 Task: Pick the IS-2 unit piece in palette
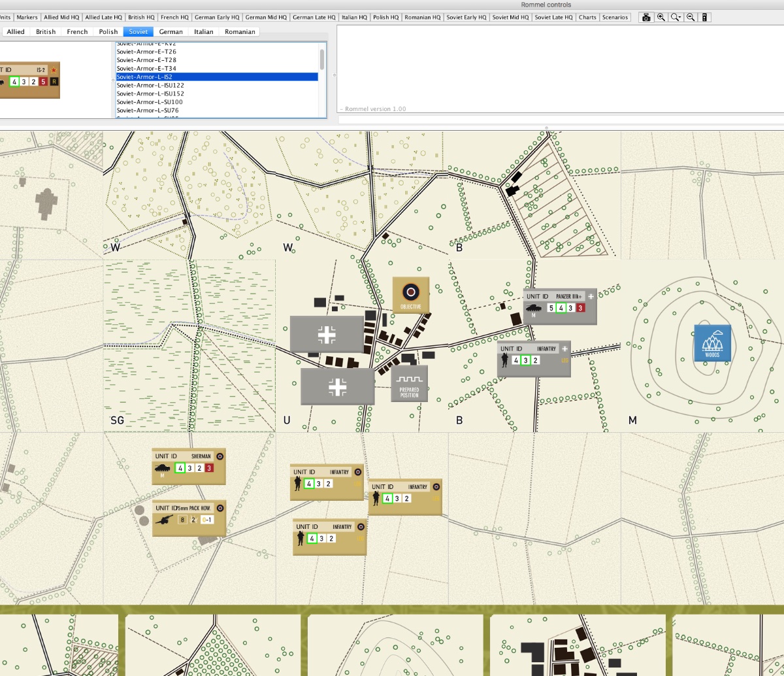pos(29,81)
